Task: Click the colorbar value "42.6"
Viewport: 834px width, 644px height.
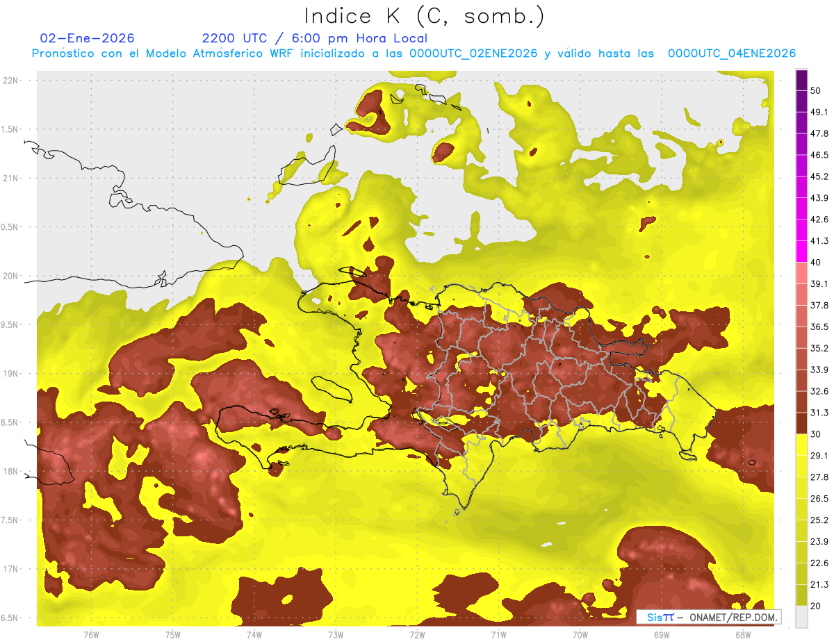Action: (x=819, y=220)
